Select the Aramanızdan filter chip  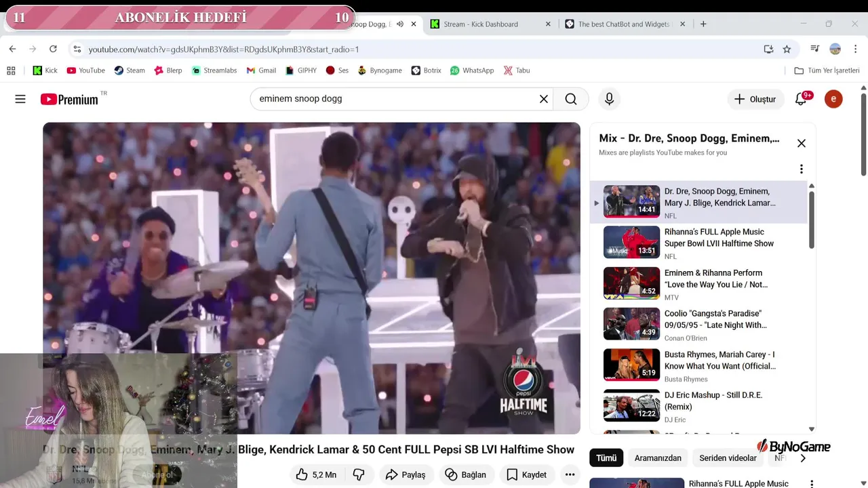point(658,458)
